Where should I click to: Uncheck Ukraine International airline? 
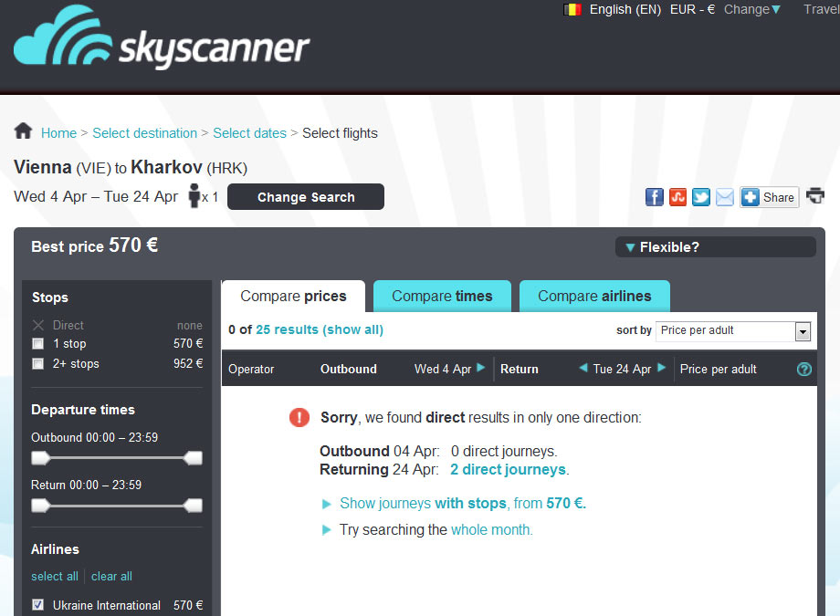38,605
